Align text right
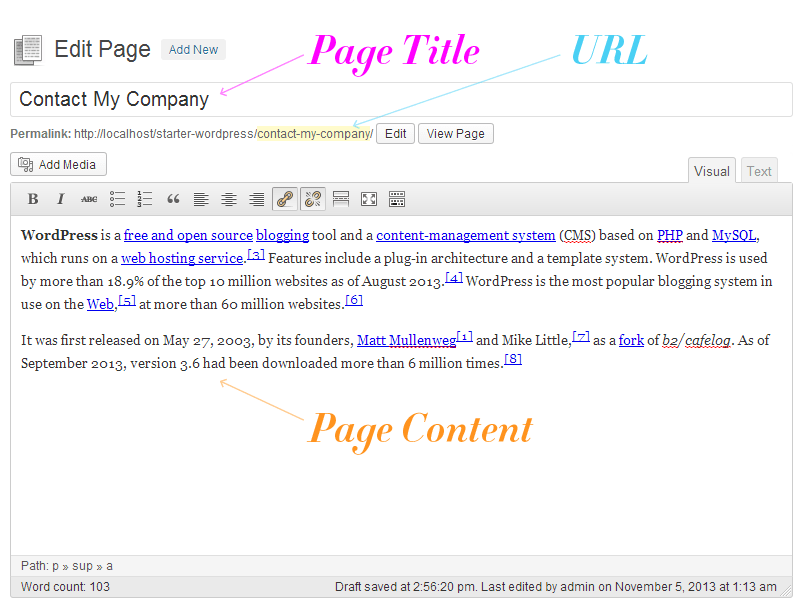 point(257,199)
